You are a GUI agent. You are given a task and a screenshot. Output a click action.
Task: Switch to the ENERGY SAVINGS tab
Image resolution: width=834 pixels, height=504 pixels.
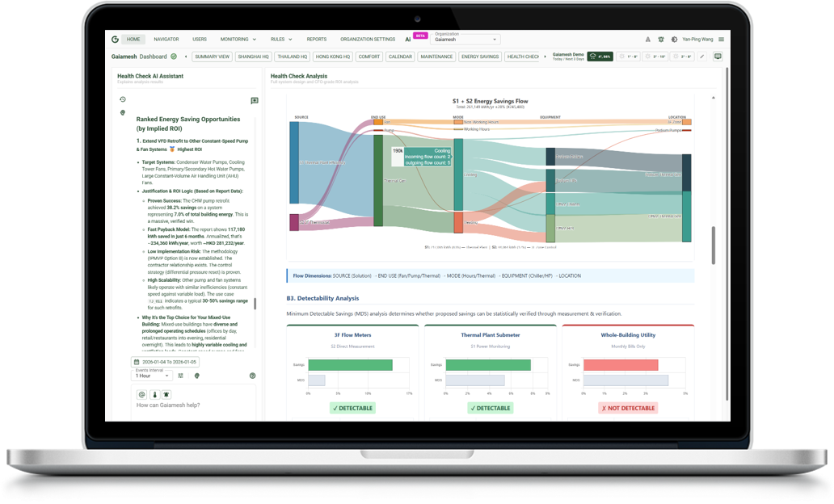point(480,57)
